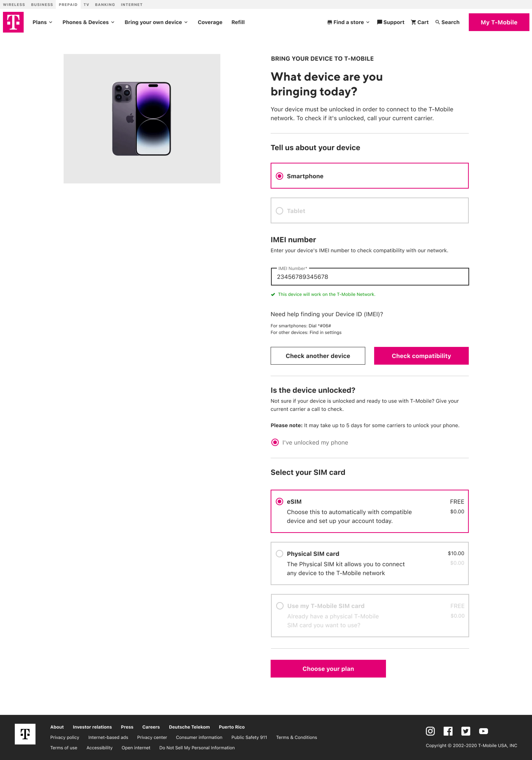Open T-Mobile's Facebook page
532x760 pixels.
click(x=448, y=731)
